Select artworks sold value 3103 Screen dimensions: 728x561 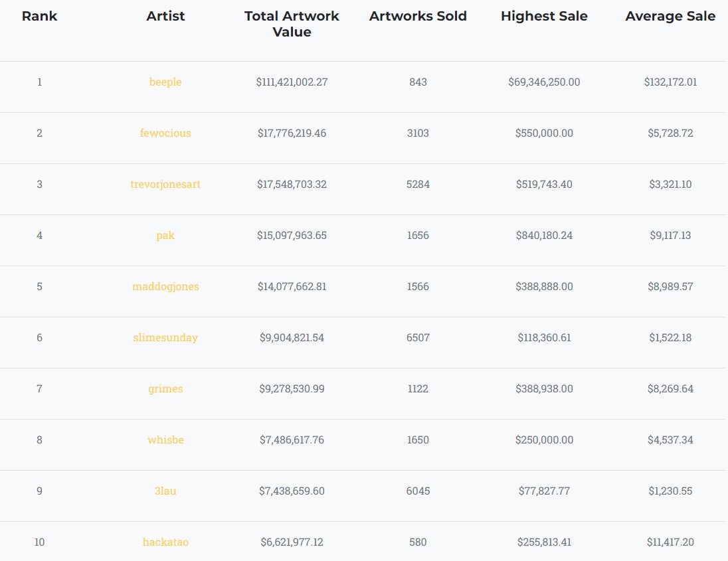point(418,133)
